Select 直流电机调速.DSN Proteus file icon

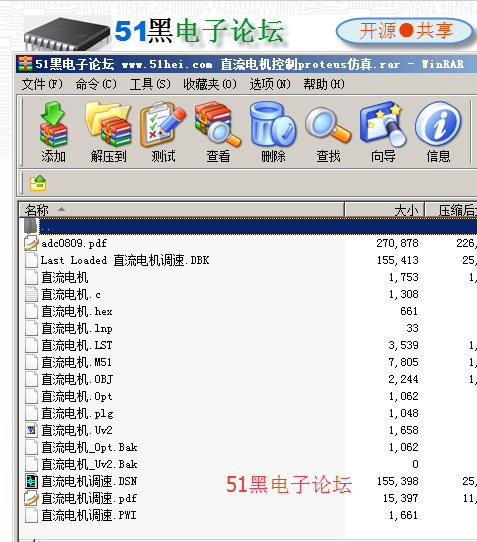(x=31, y=481)
